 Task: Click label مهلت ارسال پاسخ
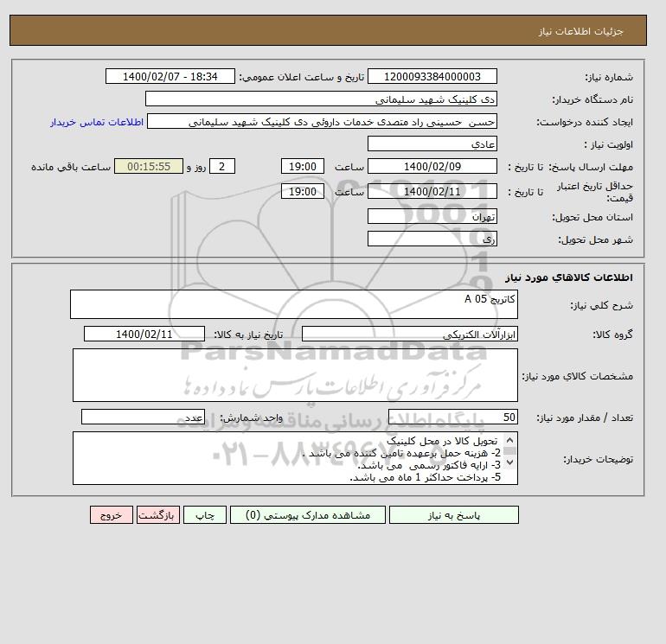pos(591,167)
